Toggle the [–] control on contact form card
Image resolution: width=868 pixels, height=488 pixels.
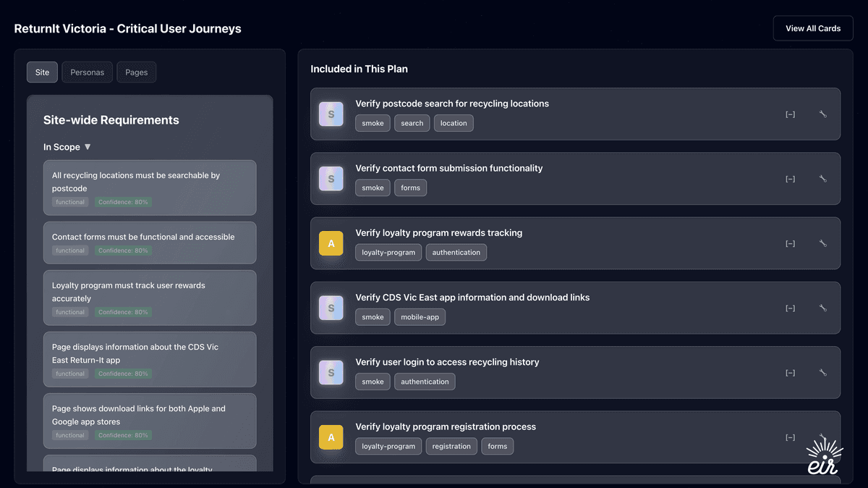point(790,178)
